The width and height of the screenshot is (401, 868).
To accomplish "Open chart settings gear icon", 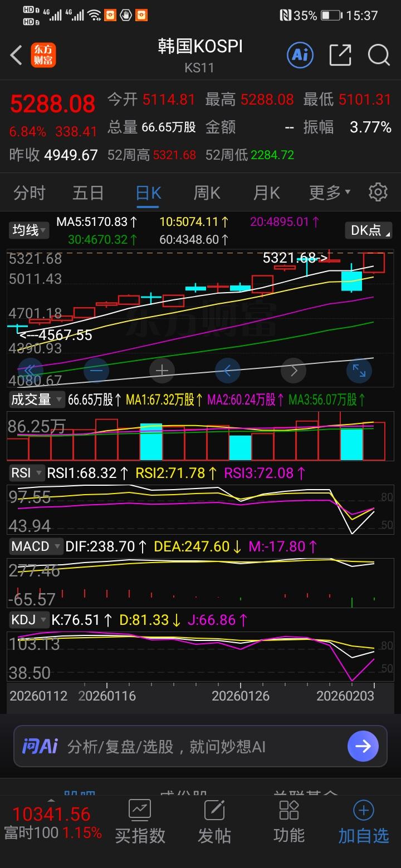I will [378, 192].
